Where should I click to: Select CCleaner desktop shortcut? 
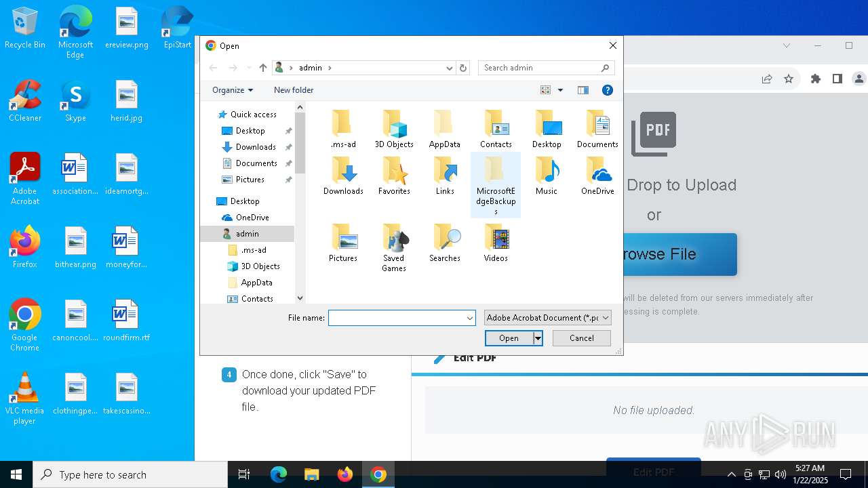click(x=25, y=101)
